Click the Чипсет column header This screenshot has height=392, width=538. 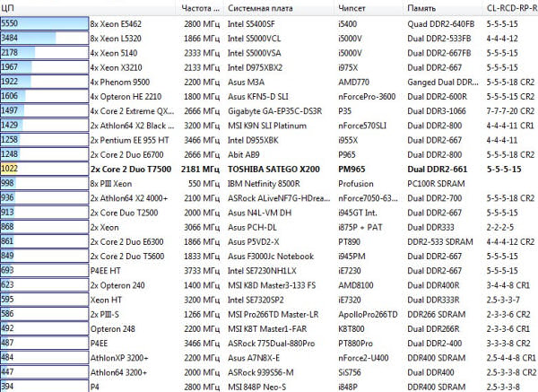click(x=351, y=8)
